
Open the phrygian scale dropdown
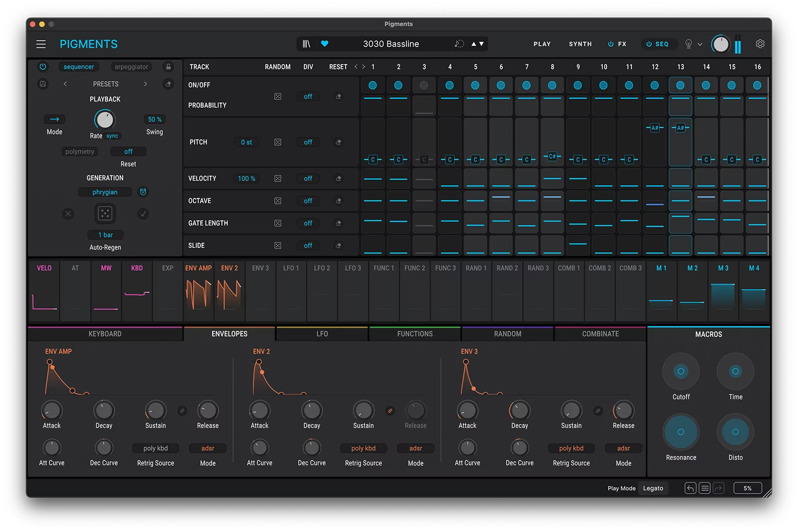click(x=105, y=191)
